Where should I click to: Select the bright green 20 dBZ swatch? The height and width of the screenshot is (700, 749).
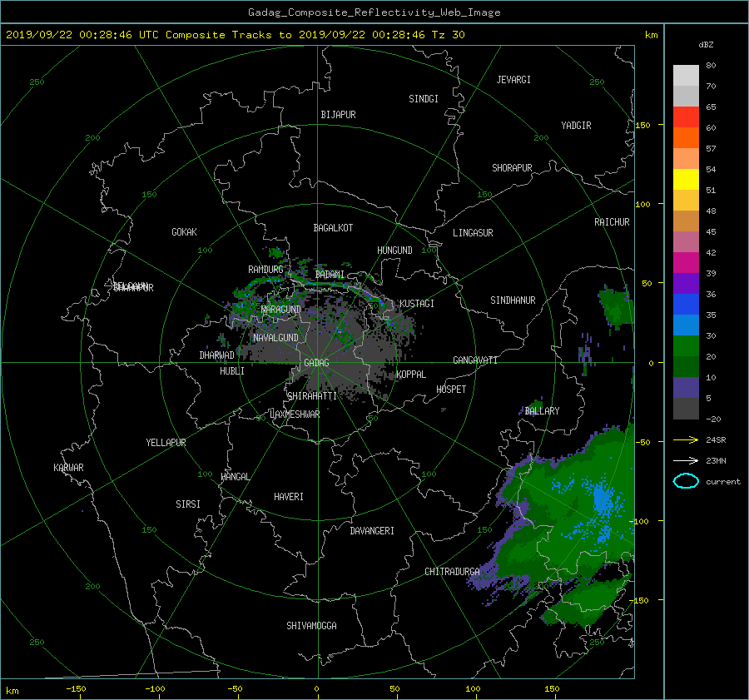click(686, 346)
